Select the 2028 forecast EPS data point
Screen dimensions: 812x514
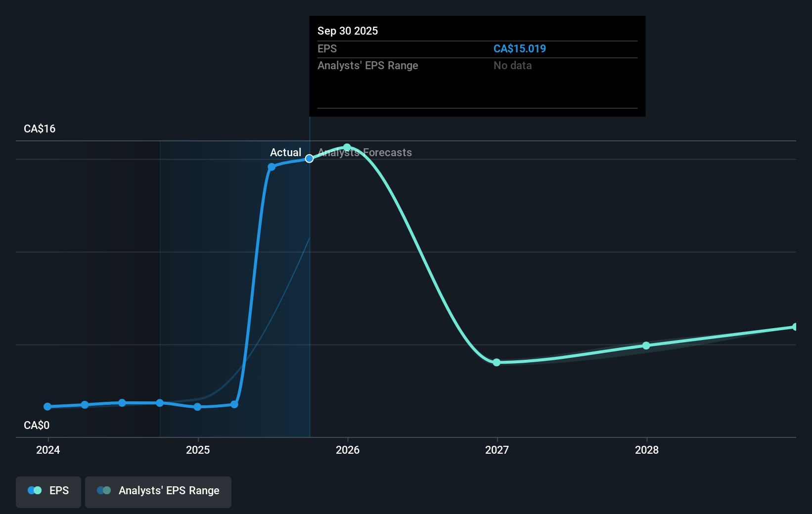pyautogui.click(x=646, y=345)
